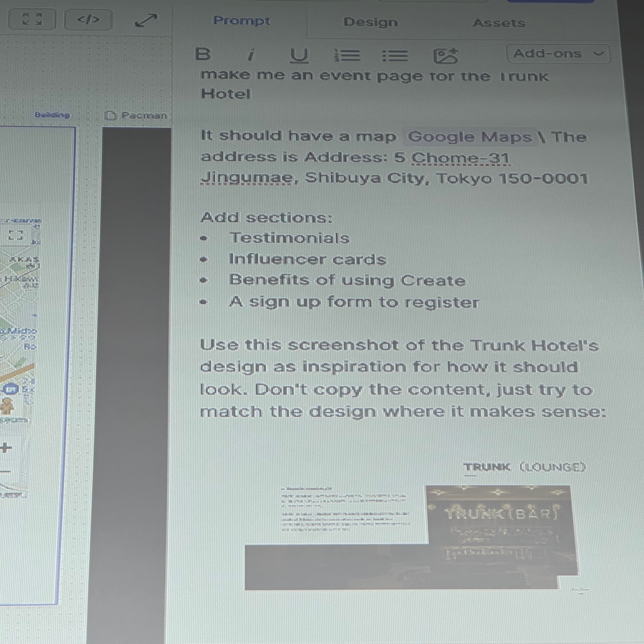Insert a bulleted list
Viewport: 644px width, 644px height.
coord(395,56)
